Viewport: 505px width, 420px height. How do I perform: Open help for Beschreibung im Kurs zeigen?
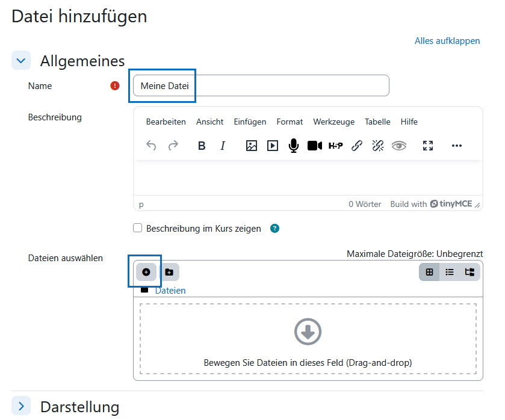coord(274,229)
